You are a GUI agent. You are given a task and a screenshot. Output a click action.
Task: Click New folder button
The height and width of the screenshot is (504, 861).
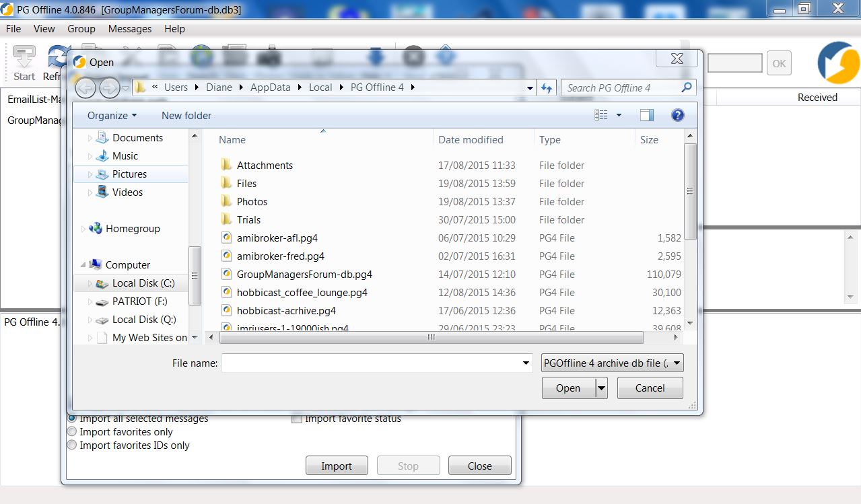click(x=186, y=115)
